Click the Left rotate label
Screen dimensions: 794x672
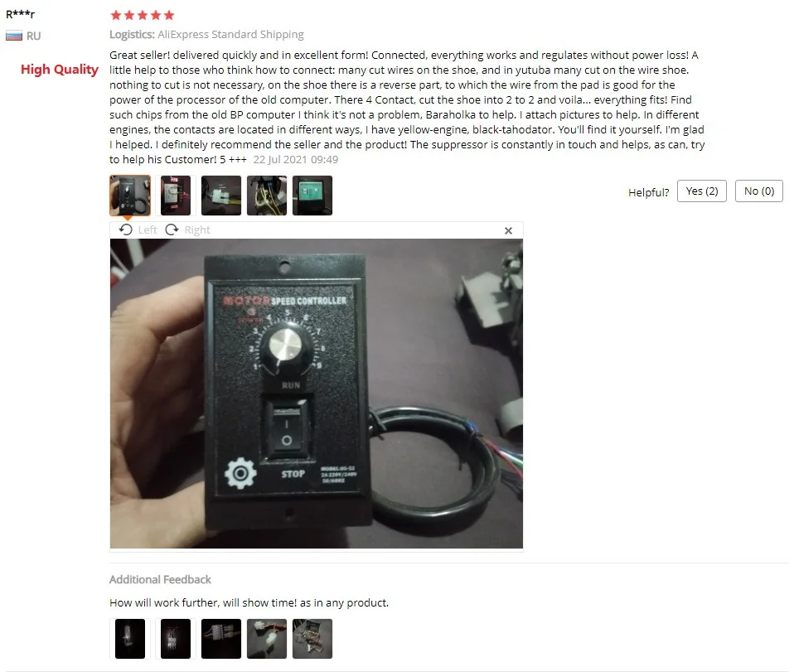click(148, 230)
